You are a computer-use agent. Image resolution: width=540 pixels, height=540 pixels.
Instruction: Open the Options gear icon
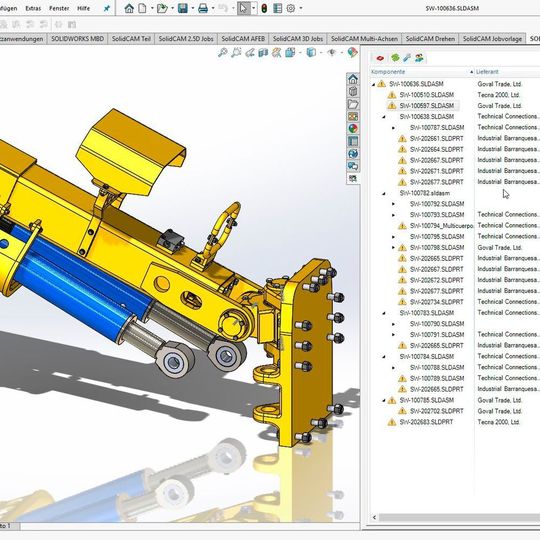pos(291,8)
